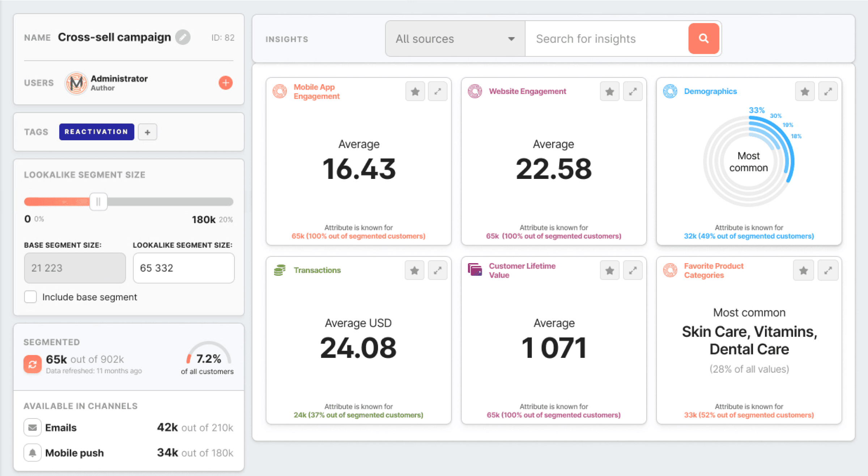The image size is (868, 476).
Task: Click the Customer Lifetime Value wallet icon
Action: [475, 270]
